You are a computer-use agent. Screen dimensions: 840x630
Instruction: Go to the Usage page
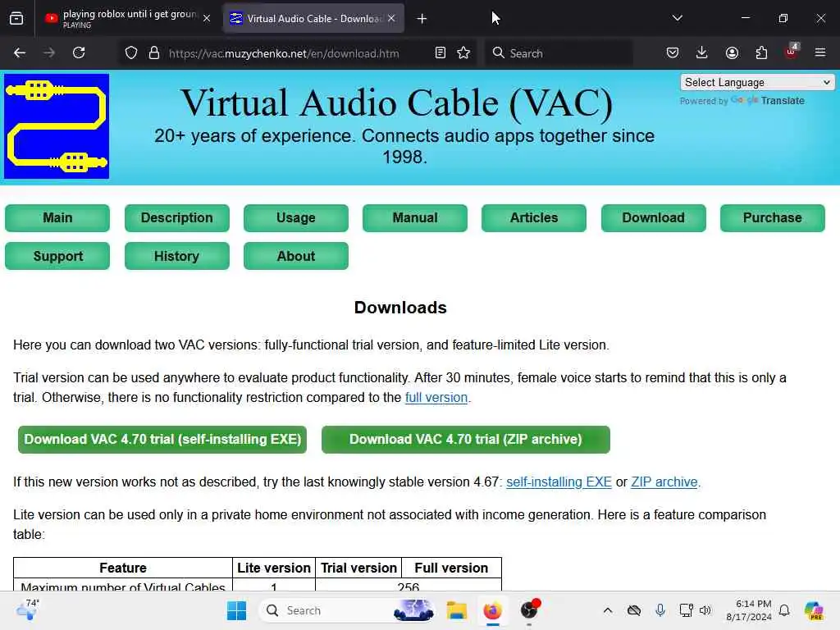[295, 218]
